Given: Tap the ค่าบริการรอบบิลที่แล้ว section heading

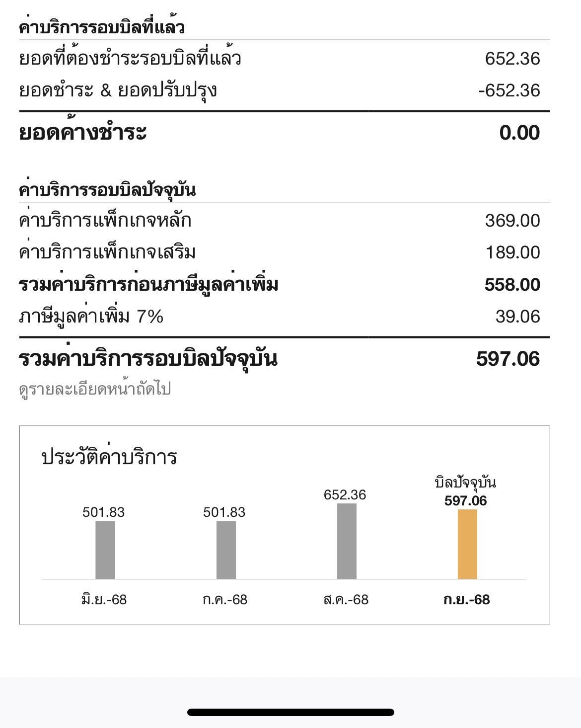Looking at the screenshot, I should (102, 27).
